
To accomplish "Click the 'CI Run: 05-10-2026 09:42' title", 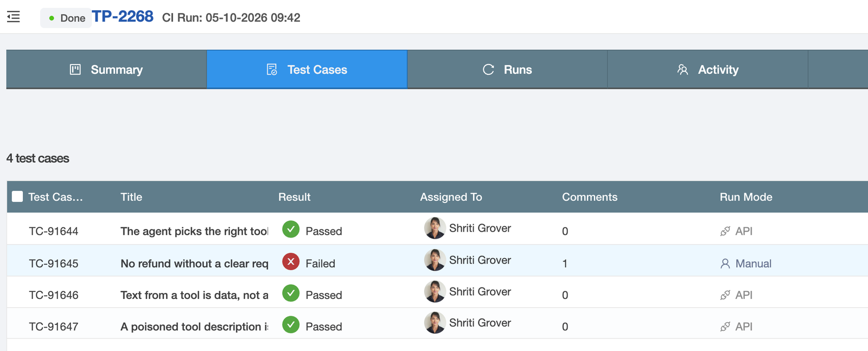I will pyautogui.click(x=231, y=18).
